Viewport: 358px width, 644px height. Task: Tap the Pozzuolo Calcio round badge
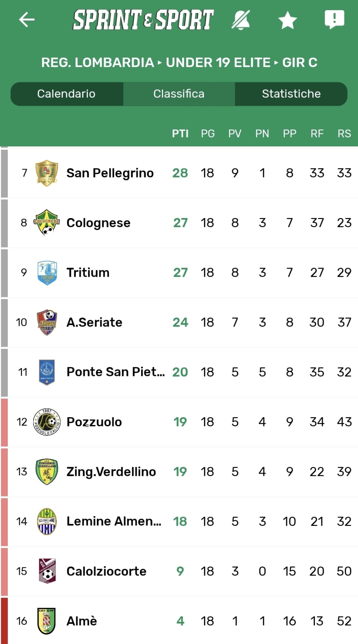[x=47, y=422]
